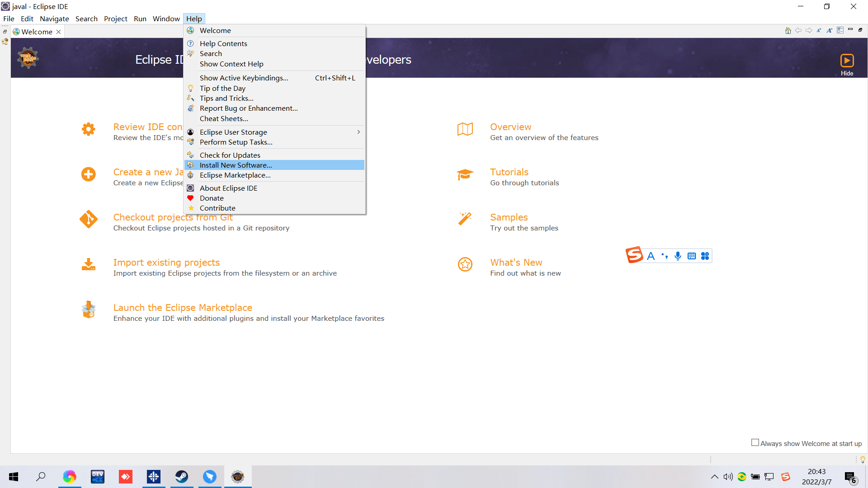Show hidden system tray icons chevron
The height and width of the screenshot is (488, 868).
(715, 477)
